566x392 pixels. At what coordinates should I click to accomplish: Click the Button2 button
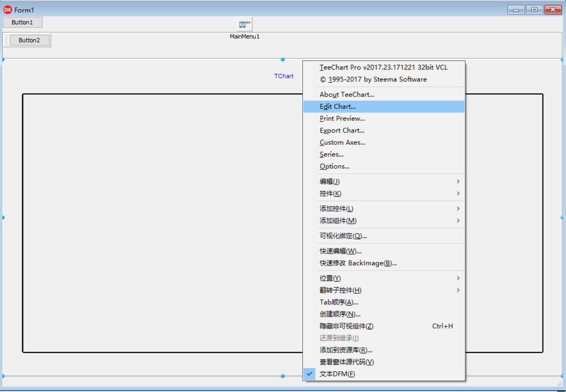(30, 40)
